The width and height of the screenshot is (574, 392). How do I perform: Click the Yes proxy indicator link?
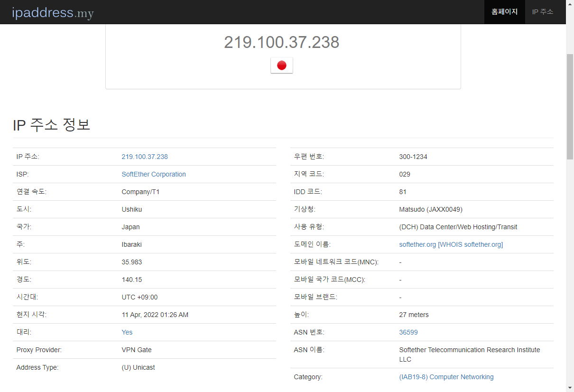coord(127,332)
